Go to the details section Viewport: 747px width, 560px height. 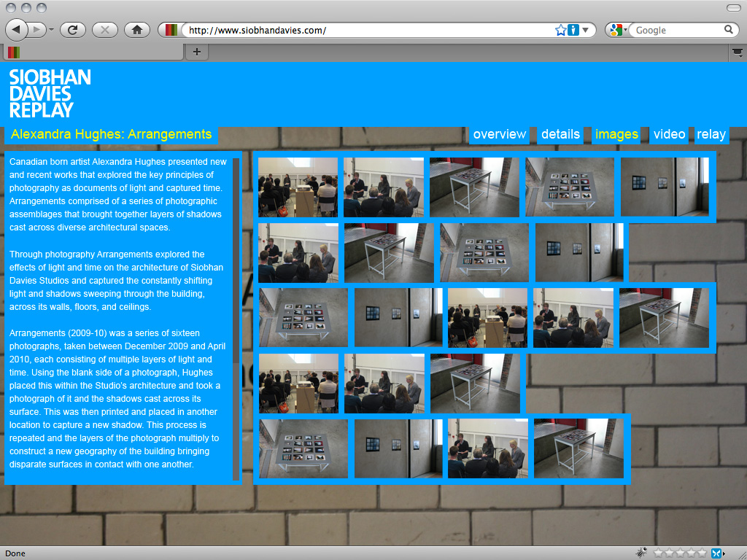[x=560, y=134]
